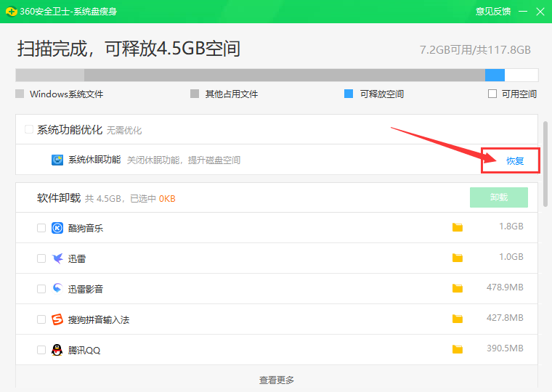This screenshot has height=392, width=552.
Task: Click the 腾讯QQ penguin icon
Action: (x=57, y=350)
